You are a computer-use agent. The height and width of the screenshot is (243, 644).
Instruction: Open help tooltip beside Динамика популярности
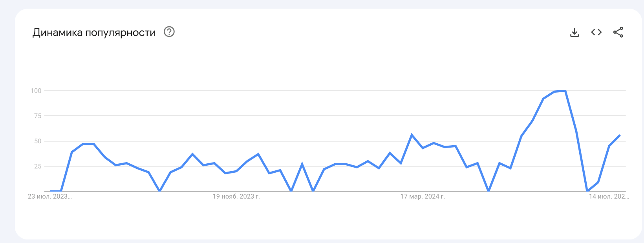click(169, 32)
